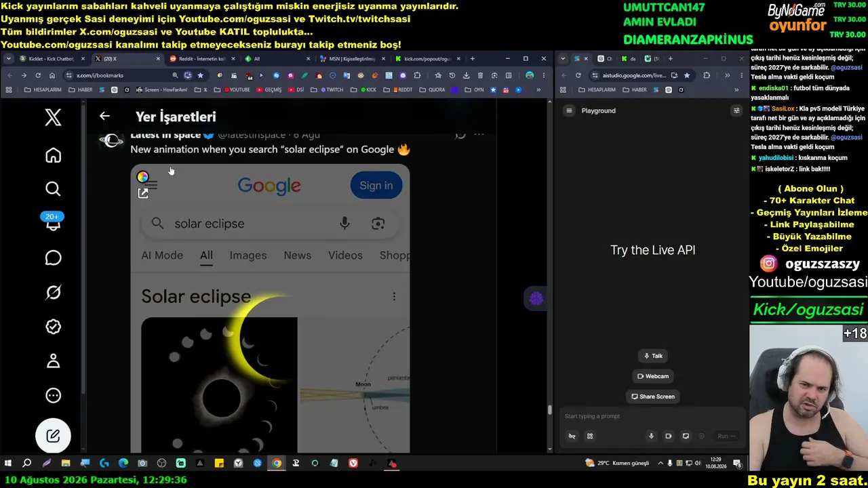Viewport: 868px width, 488px height.
Task: Open X home from the X logo
Action: (x=53, y=118)
